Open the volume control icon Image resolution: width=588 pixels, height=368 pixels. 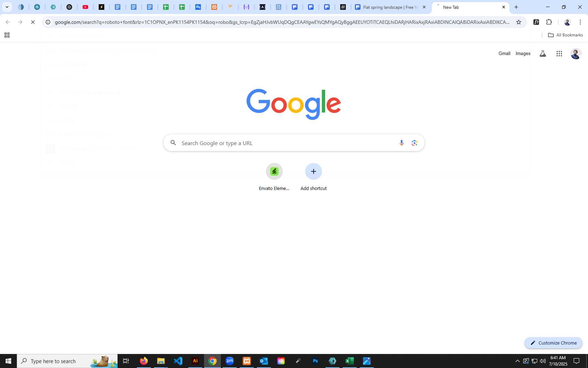tap(543, 361)
